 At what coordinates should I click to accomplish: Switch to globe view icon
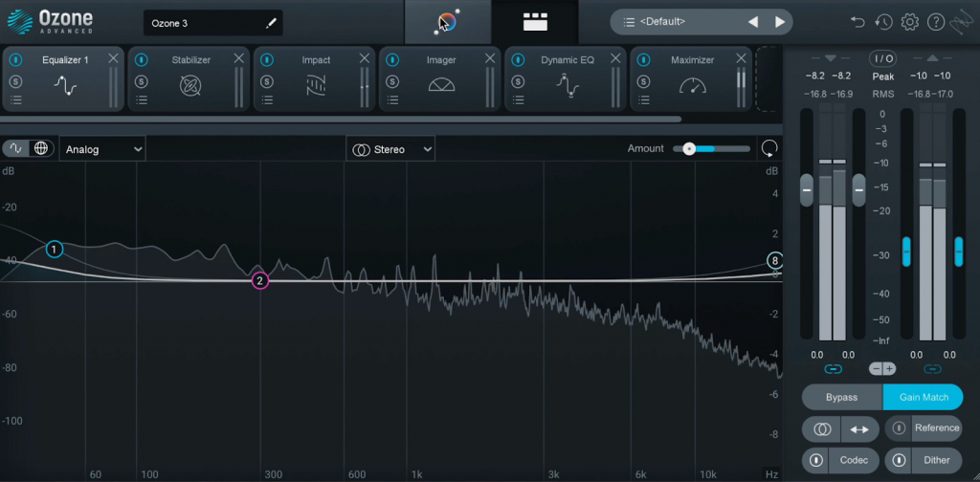41,148
